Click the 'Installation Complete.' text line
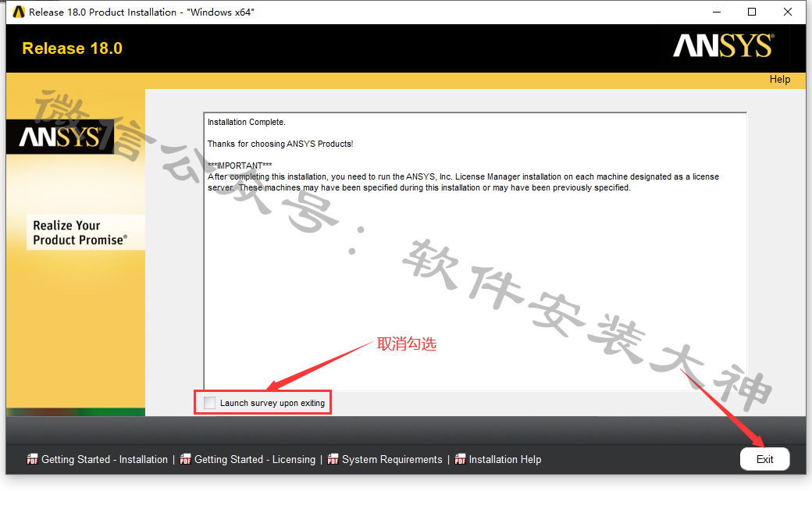Image resolution: width=812 pixels, height=520 pixels. (247, 123)
